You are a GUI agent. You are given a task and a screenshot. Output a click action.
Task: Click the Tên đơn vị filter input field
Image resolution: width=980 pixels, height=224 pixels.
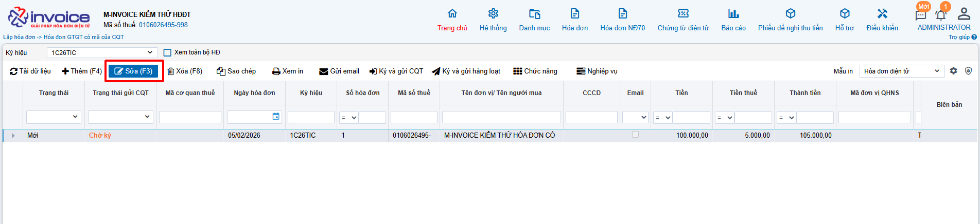(501, 118)
